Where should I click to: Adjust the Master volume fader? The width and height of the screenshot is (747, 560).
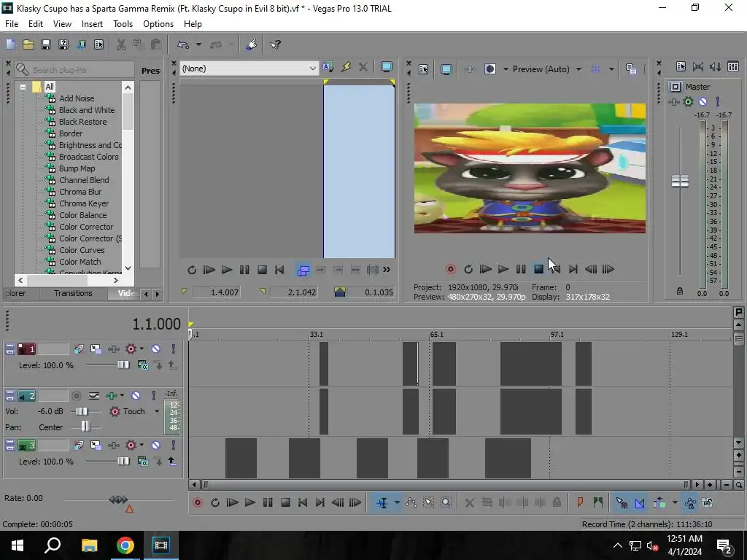coord(680,181)
